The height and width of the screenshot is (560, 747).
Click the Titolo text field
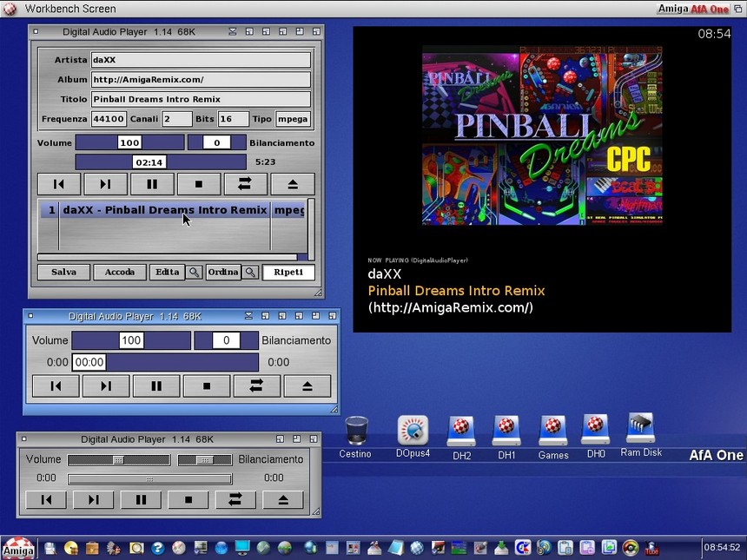click(x=200, y=99)
